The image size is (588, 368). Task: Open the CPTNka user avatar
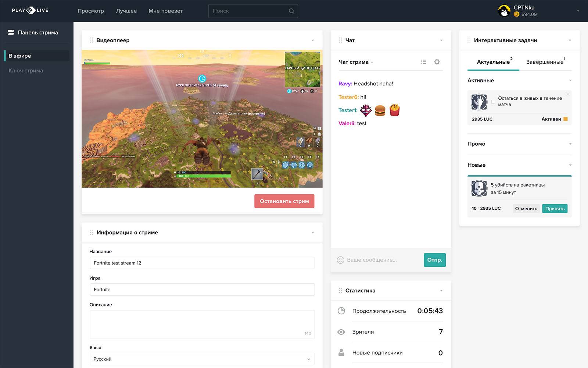pyautogui.click(x=504, y=11)
